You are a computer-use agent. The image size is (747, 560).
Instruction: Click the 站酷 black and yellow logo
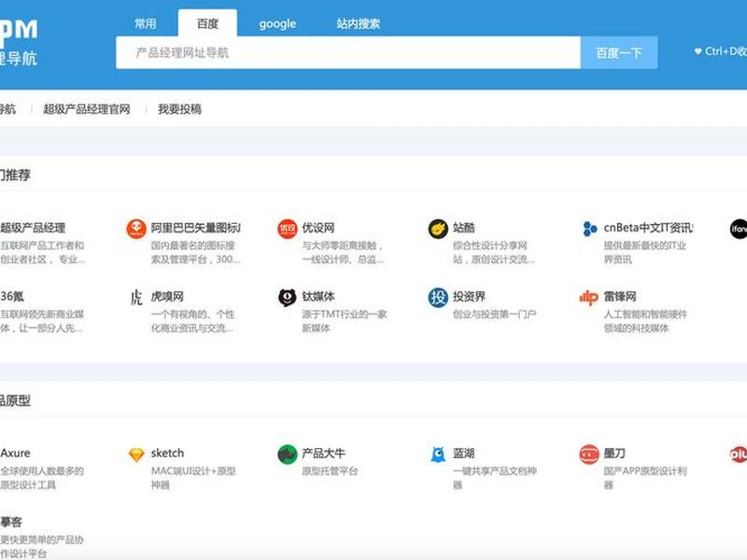438,229
